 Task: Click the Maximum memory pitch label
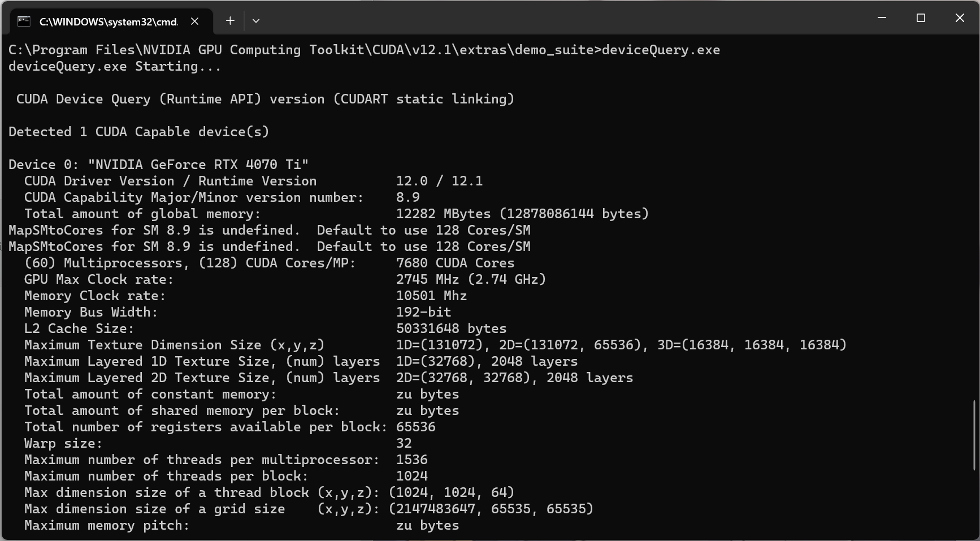(107, 525)
